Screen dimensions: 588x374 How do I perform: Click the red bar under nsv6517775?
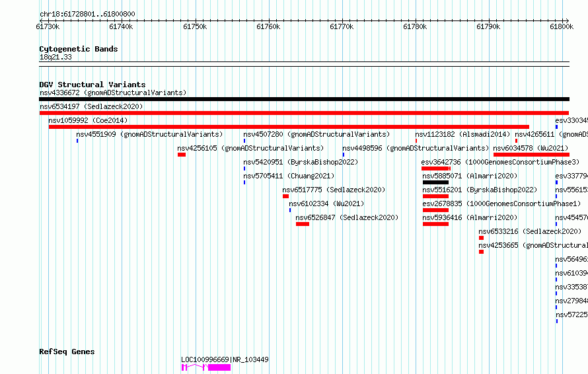click(x=286, y=196)
